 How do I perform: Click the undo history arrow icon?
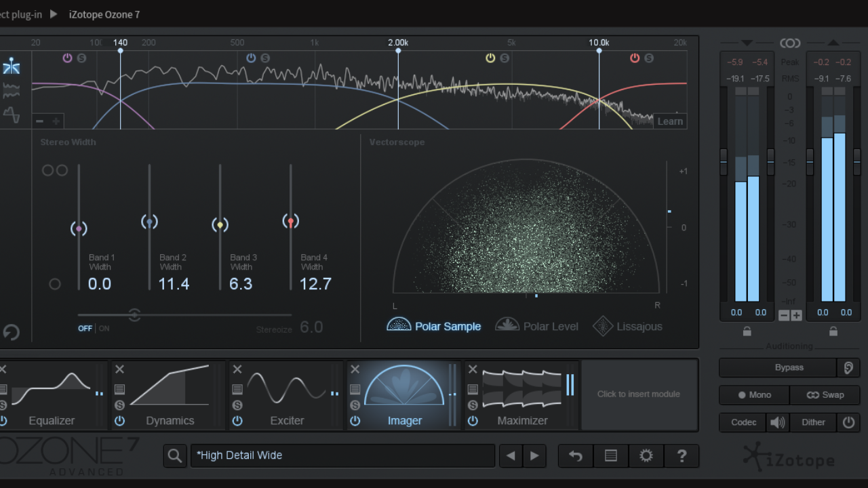point(576,456)
